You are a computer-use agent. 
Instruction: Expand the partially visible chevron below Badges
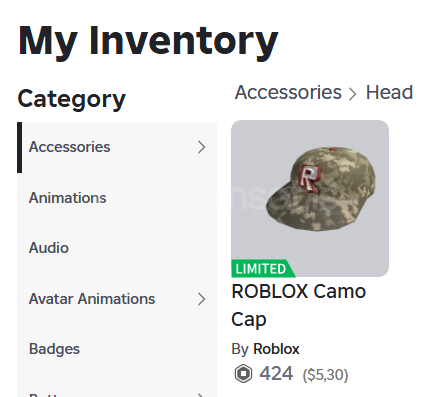point(201,395)
